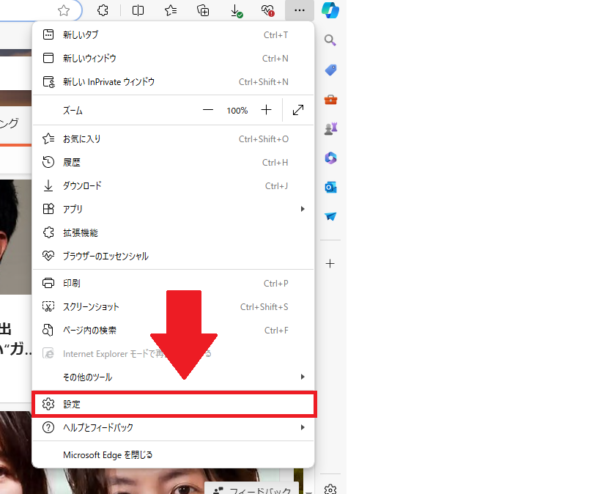
Task: Click the フィードバック button at page bottom
Action: (x=253, y=490)
